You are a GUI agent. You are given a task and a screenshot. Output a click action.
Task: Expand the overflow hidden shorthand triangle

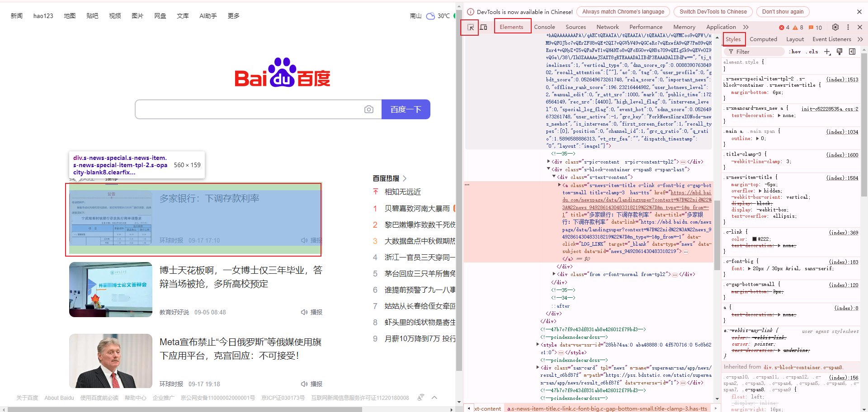pyautogui.click(x=760, y=191)
